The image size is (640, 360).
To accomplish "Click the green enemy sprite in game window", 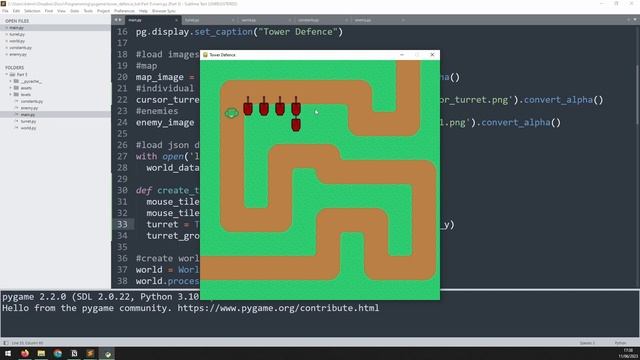I will pos(232,113).
